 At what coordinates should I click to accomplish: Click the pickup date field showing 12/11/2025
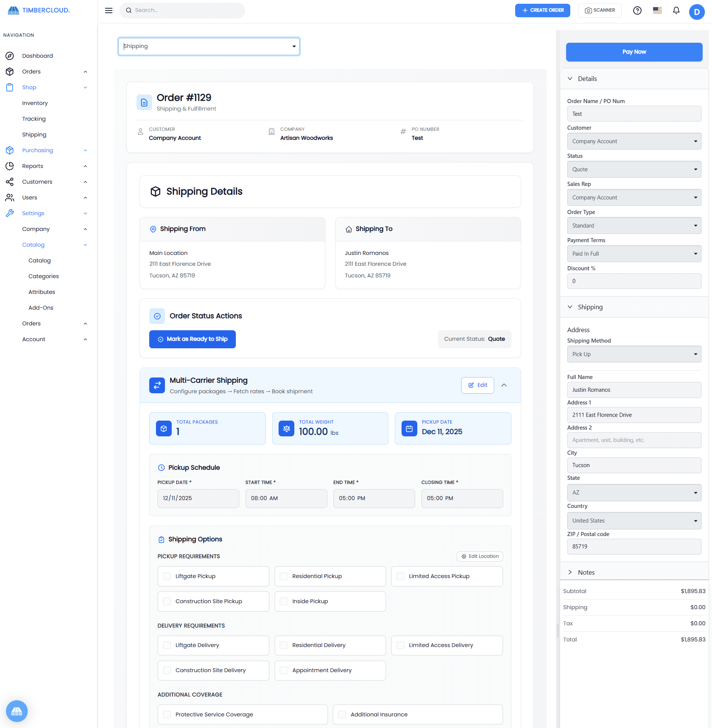[x=198, y=498]
